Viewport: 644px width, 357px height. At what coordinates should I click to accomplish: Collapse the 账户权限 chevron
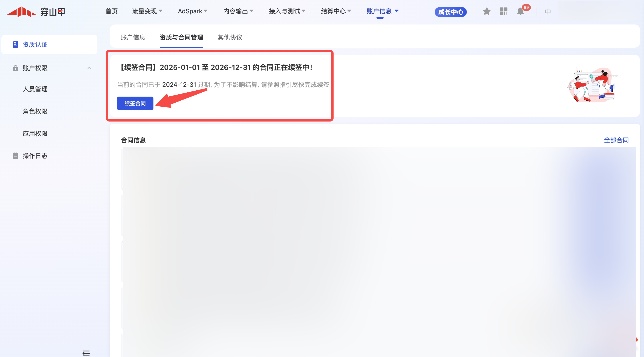coord(89,68)
